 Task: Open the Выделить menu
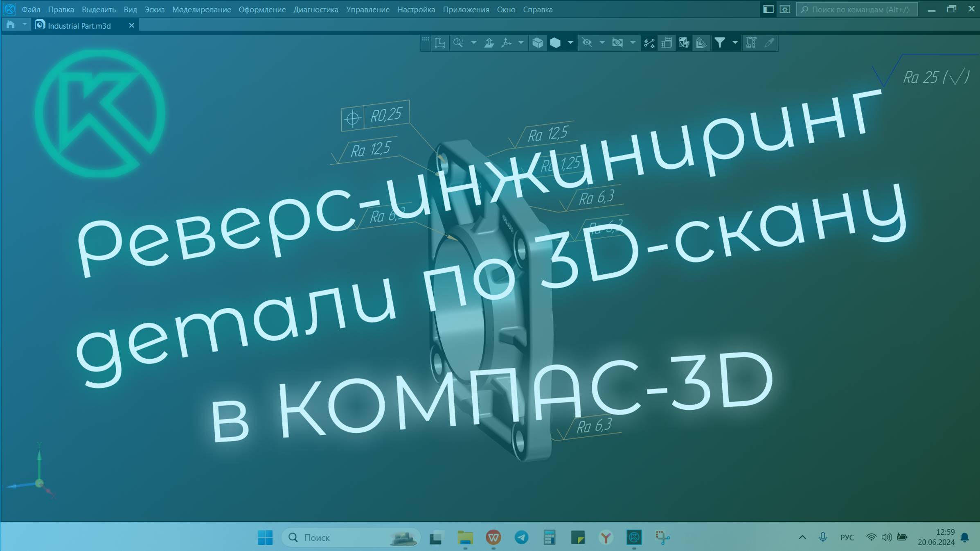click(x=99, y=9)
